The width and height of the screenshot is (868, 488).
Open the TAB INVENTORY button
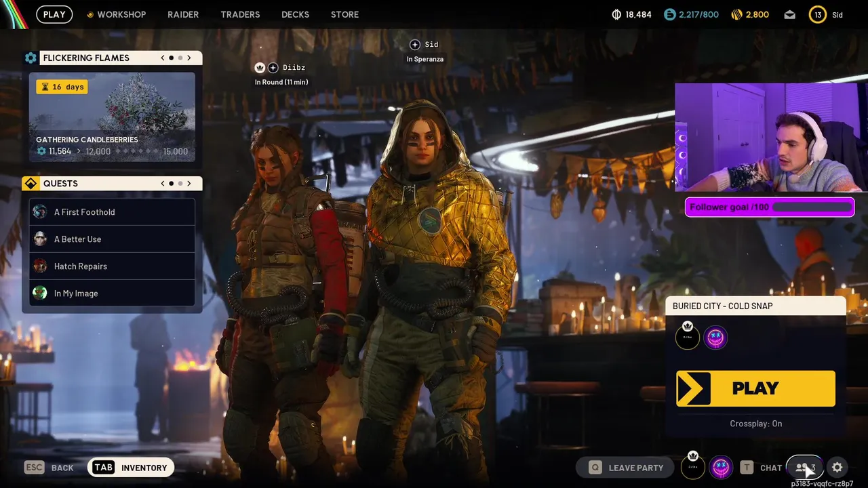[131, 468]
